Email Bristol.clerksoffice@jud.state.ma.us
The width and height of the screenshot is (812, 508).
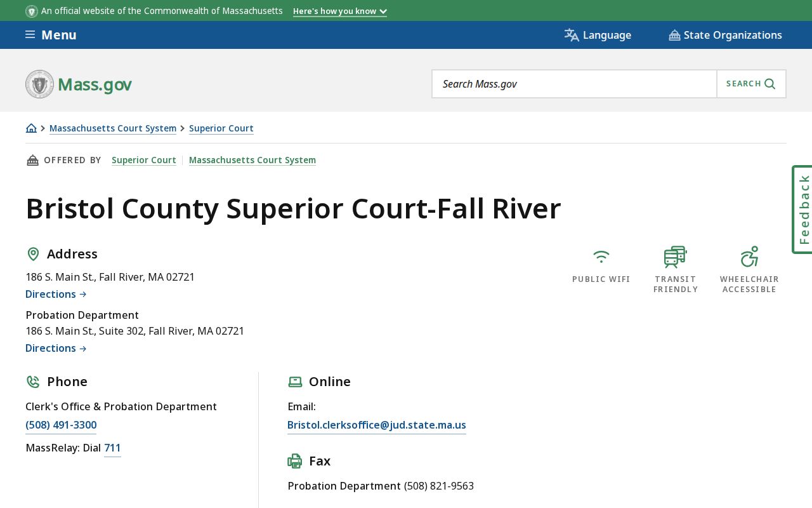377,425
